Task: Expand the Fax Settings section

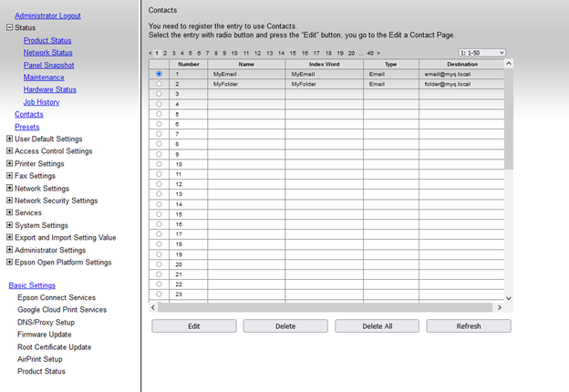Action: (9, 176)
